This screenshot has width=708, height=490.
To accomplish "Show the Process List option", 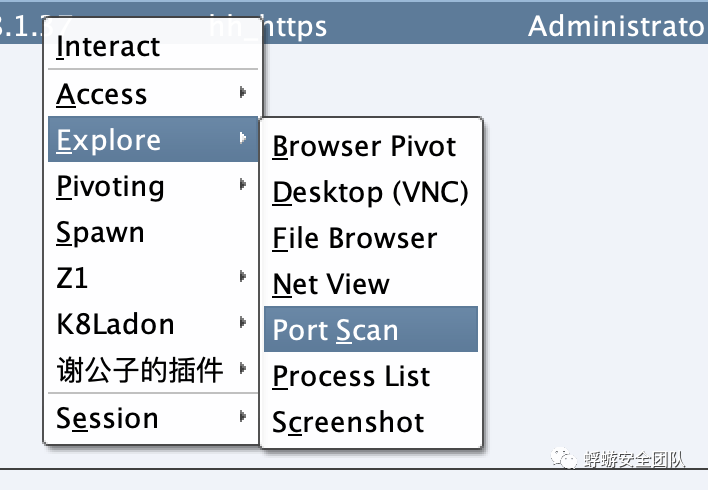I will pyautogui.click(x=350, y=376).
